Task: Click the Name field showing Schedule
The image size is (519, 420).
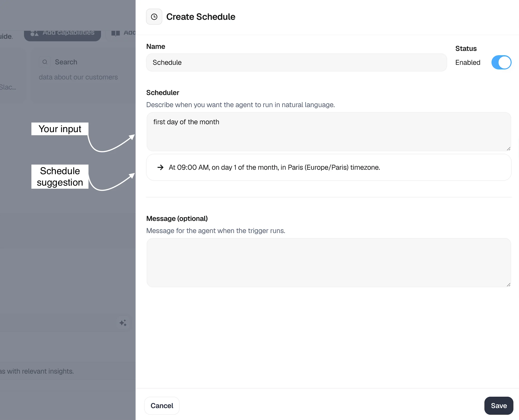Action: click(x=296, y=62)
